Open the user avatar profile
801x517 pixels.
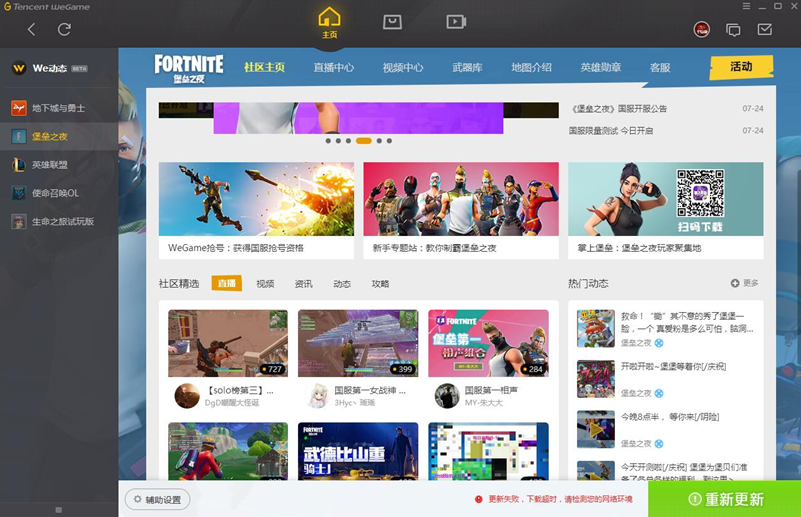pos(702,30)
